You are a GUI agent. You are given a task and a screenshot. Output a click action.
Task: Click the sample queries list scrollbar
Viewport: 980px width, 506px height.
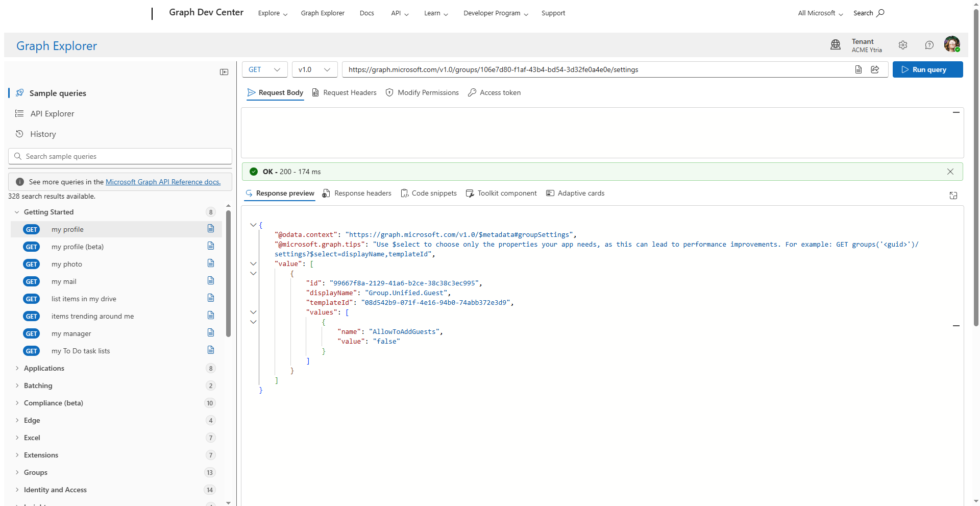tap(228, 273)
